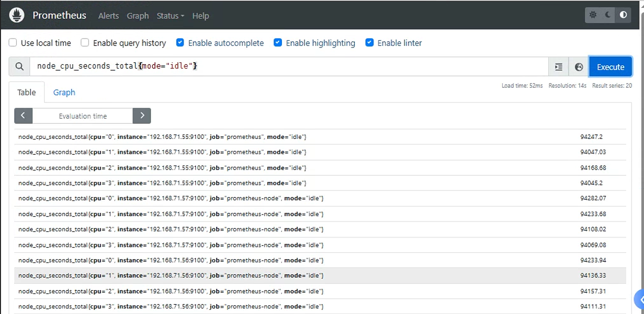Select the browser-preferred contrast theme icon

tap(623, 15)
